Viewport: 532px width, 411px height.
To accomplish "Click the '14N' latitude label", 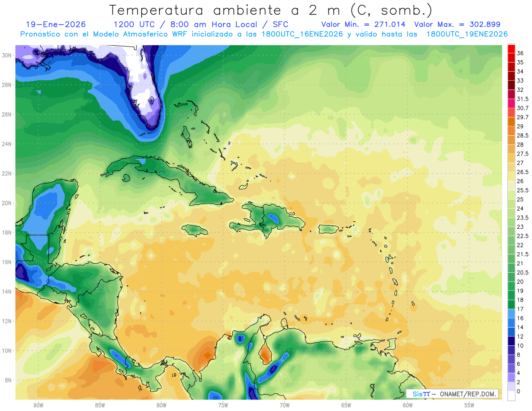I will coord(8,292).
